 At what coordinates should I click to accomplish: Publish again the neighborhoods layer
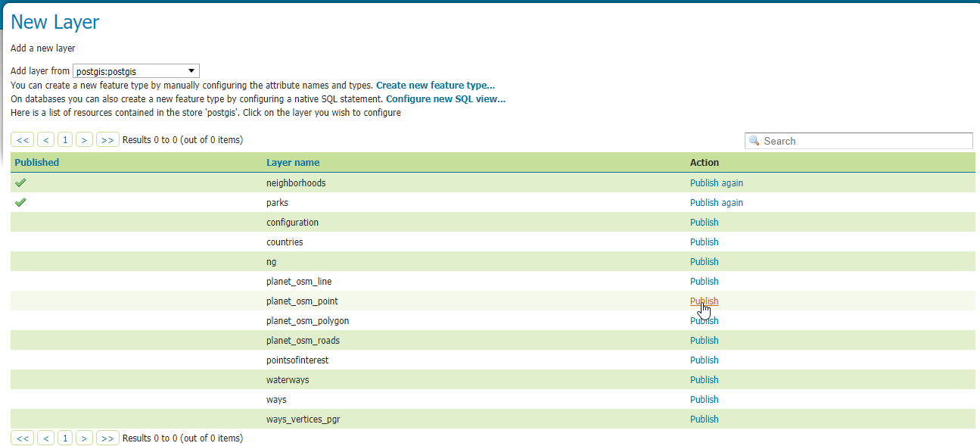(x=717, y=182)
